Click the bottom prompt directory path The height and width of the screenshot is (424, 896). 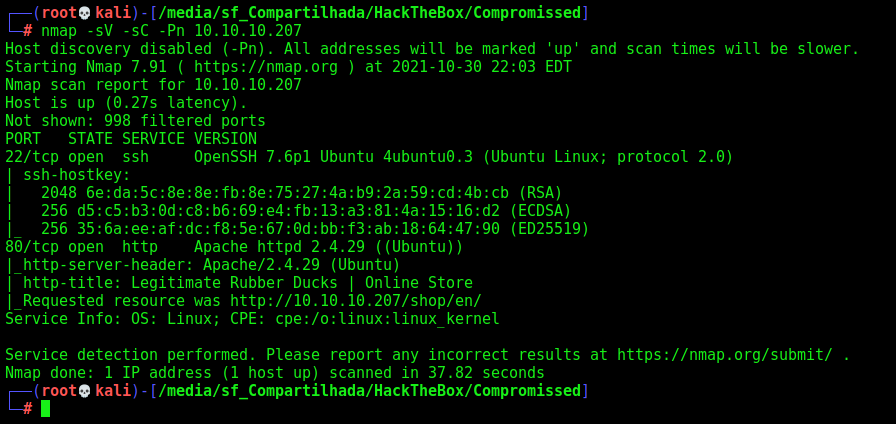[369, 391]
